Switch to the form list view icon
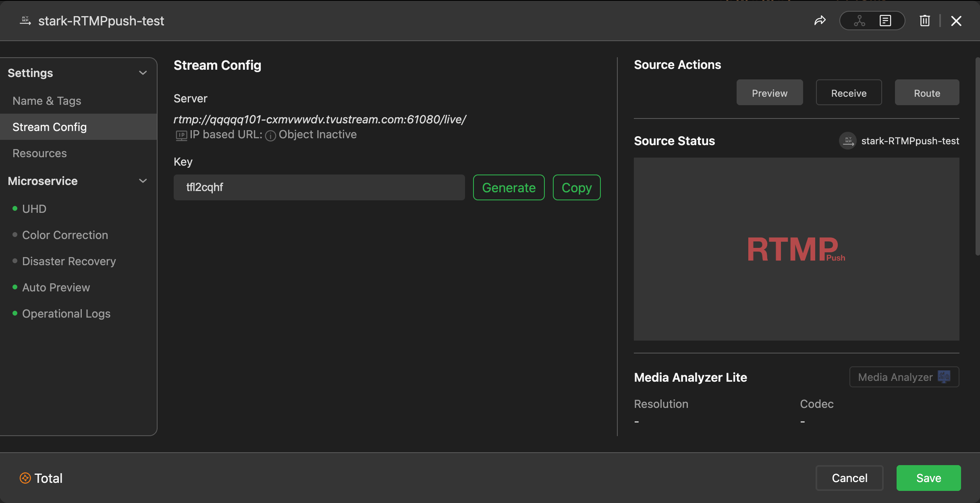Viewport: 980px width, 503px height. coord(885,21)
